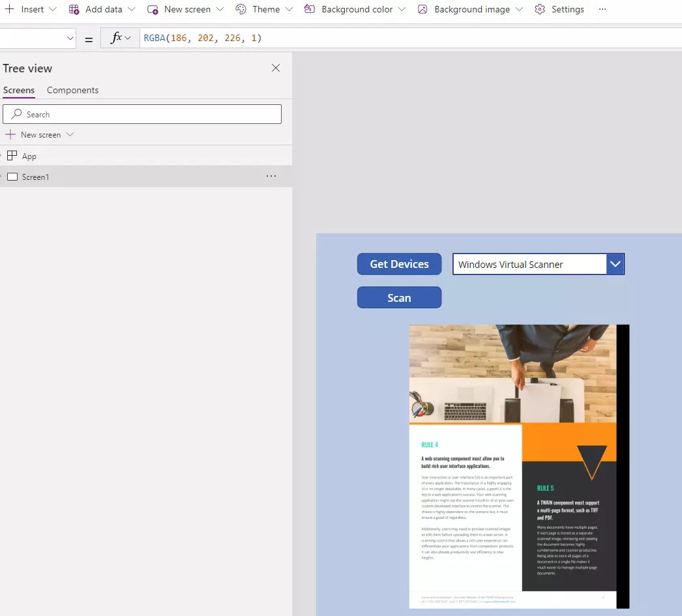Open the property selector dropdown in formula bar
Viewport: 682px width, 616px height.
click(x=70, y=38)
